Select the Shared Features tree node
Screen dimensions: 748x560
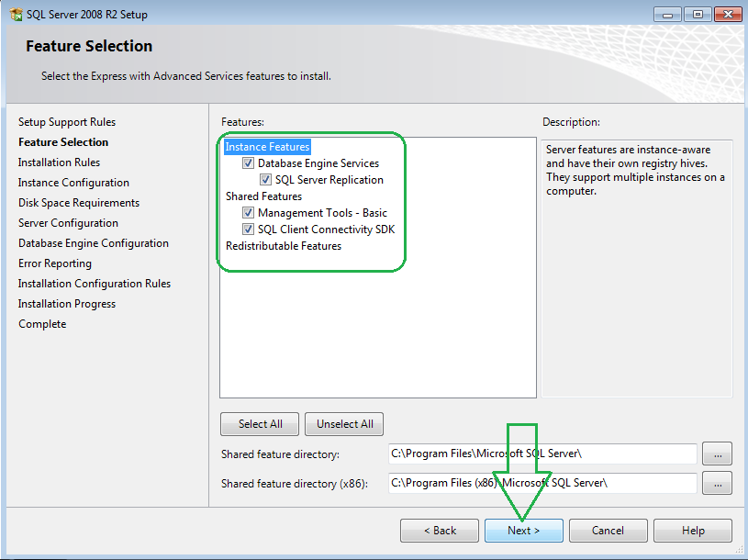coord(263,196)
